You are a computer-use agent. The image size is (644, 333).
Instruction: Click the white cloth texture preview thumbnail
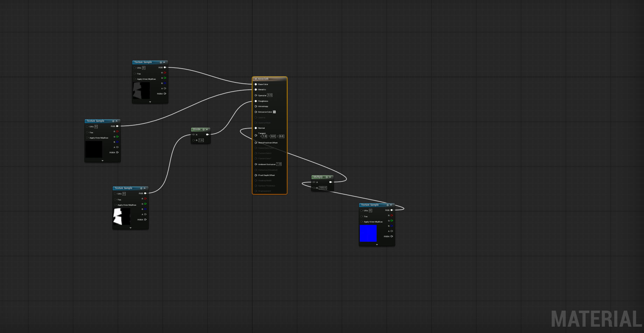[122, 217]
